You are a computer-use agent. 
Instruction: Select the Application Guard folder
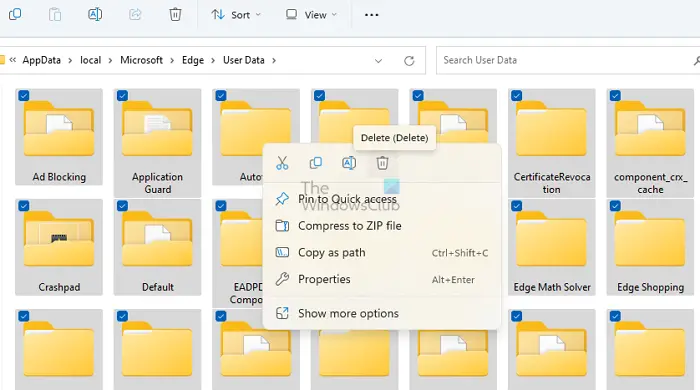pyautogui.click(x=157, y=143)
